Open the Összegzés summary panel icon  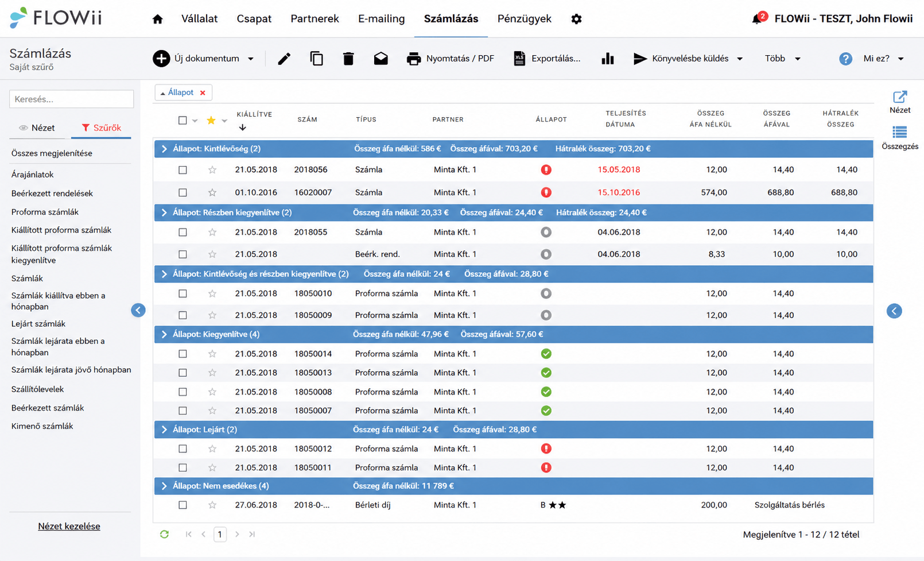click(900, 138)
